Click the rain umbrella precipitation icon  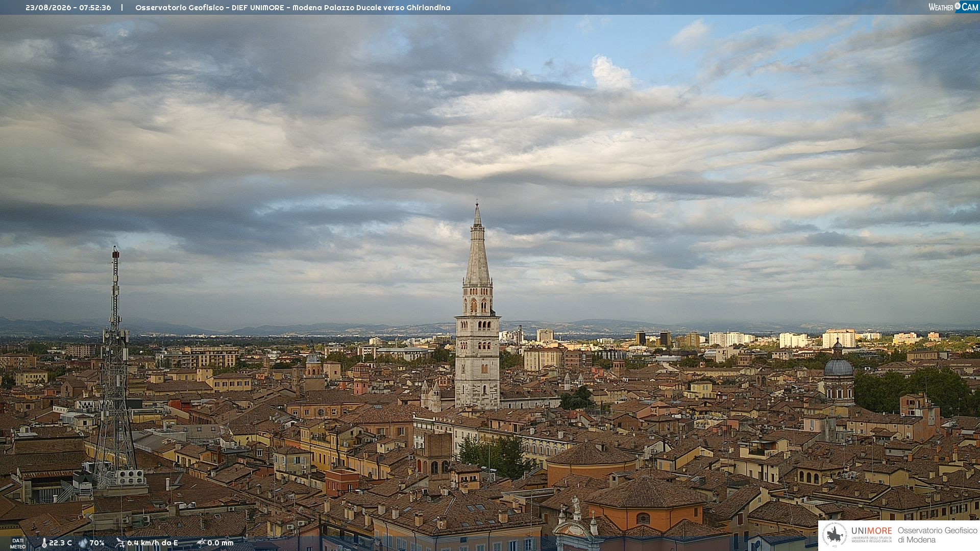click(201, 543)
